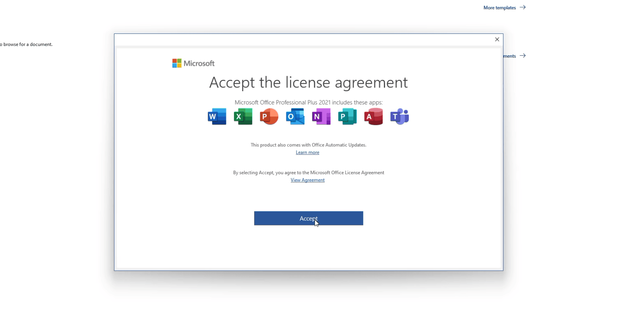Image resolution: width=644 pixels, height=321 pixels.
Task: Click the Outlook app icon
Action: click(x=295, y=117)
